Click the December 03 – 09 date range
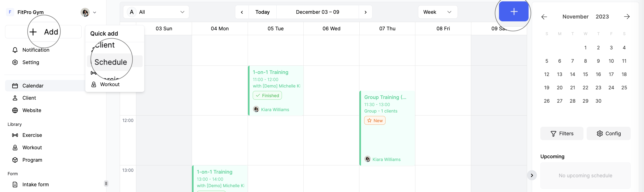Screen dimensions: 644x192 point(317,12)
